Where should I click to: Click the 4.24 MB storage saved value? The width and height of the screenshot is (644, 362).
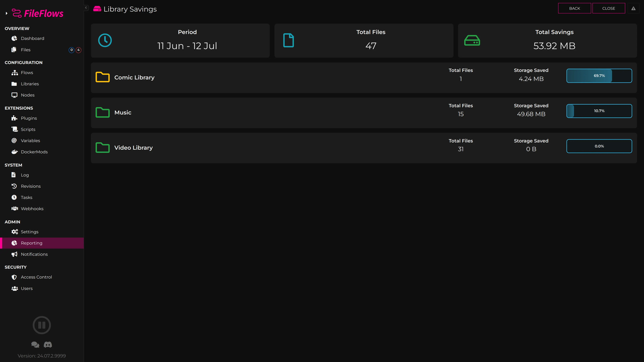click(531, 79)
